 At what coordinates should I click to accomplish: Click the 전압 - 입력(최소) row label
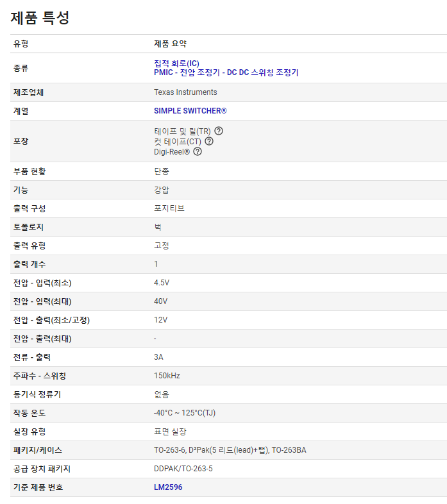(42, 283)
